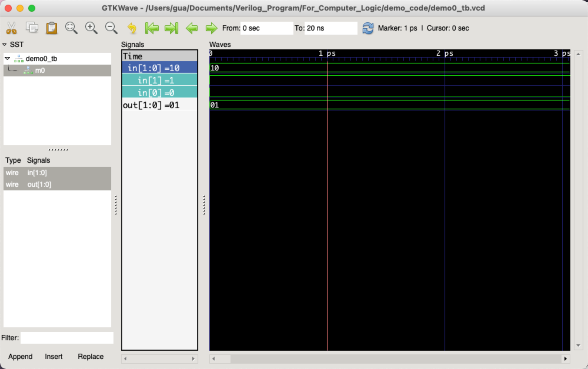Click the handle between Signals and Waves
This screenshot has width=588, height=369.
[x=204, y=205]
